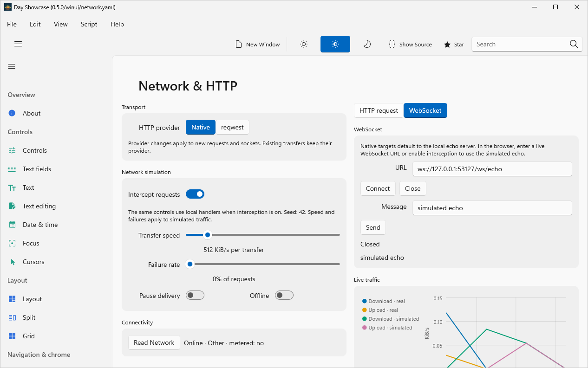
Task: Click the hamburger menu icon in the toolbar
Action: (x=18, y=44)
